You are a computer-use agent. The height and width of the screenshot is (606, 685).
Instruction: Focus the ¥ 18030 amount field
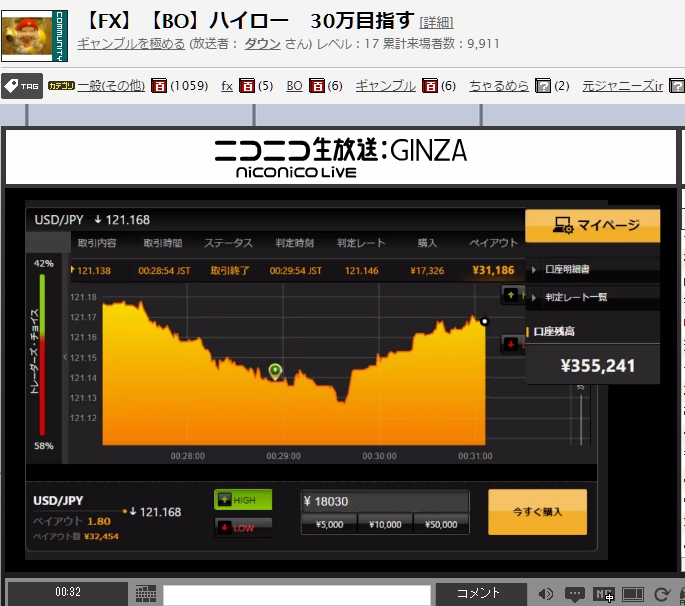(385, 501)
